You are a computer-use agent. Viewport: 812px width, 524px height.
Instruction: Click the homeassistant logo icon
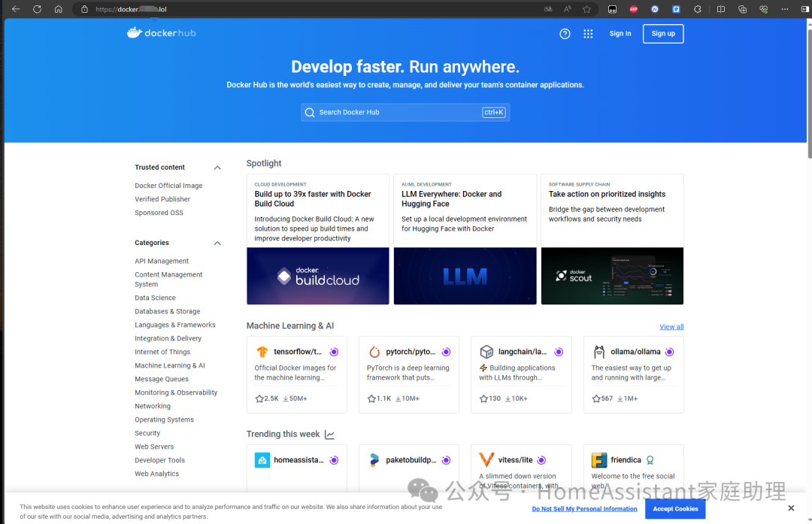(262, 460)
